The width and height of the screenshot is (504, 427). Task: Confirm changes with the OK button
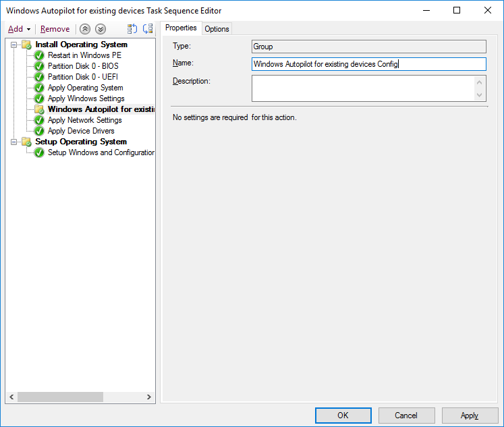click(343, 416)
